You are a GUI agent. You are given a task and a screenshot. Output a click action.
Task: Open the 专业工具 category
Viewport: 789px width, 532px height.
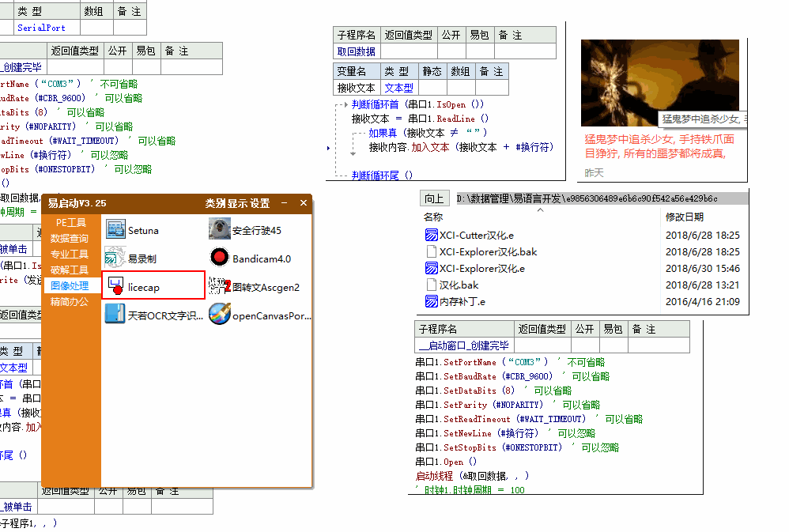coord(70,255)
